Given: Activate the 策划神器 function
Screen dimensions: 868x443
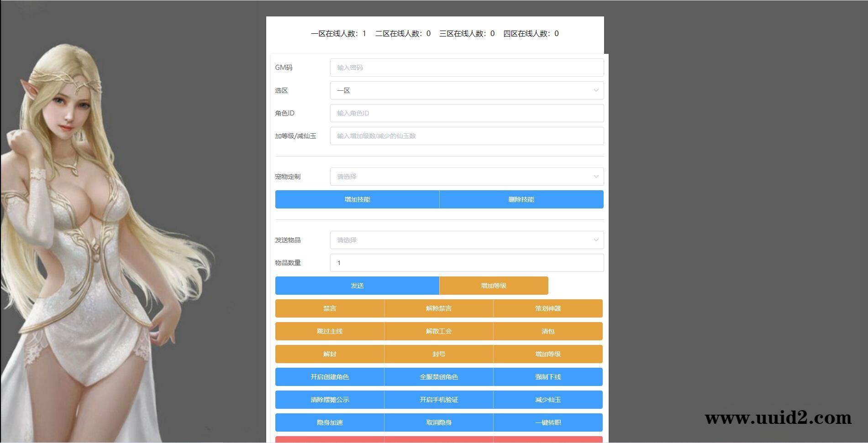Looking at the screenshot, I should [547, 308].
